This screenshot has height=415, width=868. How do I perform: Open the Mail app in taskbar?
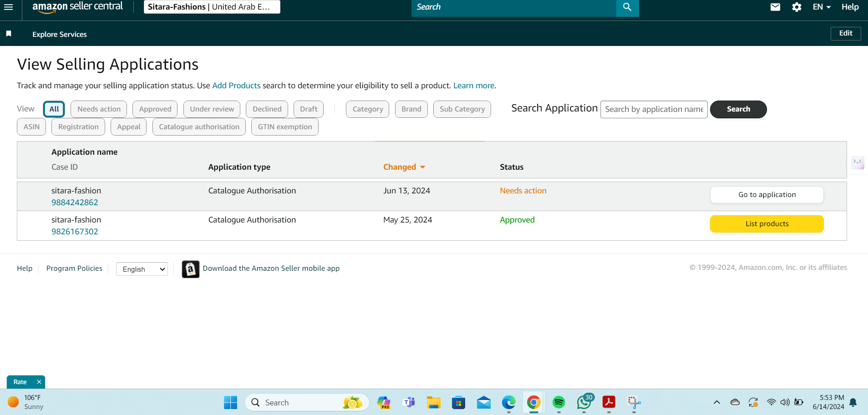tap(484, 402)
